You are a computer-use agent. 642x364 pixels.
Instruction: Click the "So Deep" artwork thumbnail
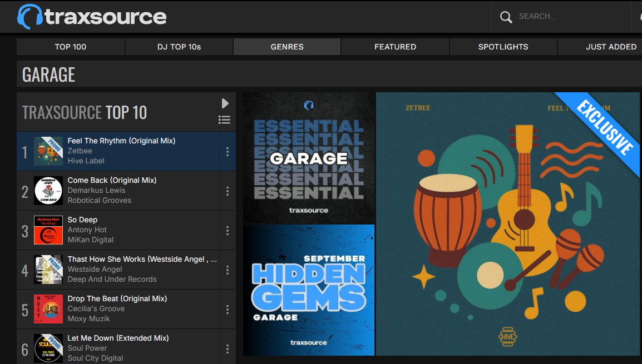coord(48,230)
